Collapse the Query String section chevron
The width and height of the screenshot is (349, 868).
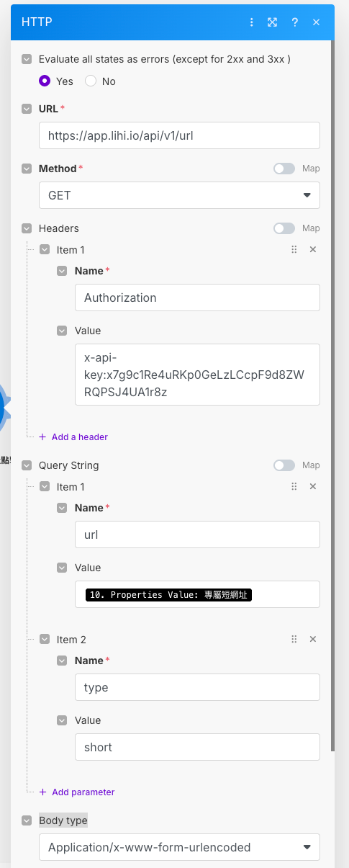27,465
